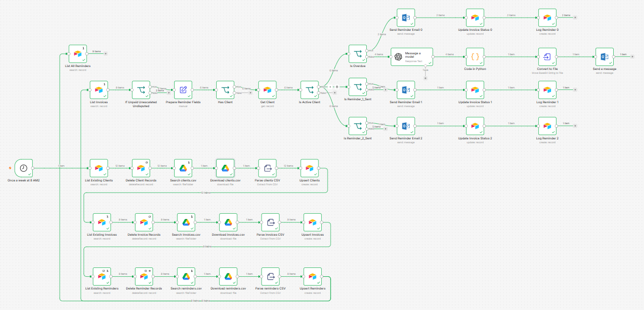Open the Send Reminder Email 0 Outlook node
The width and height of the screenshot is (644, 310).
pos(406,18)
